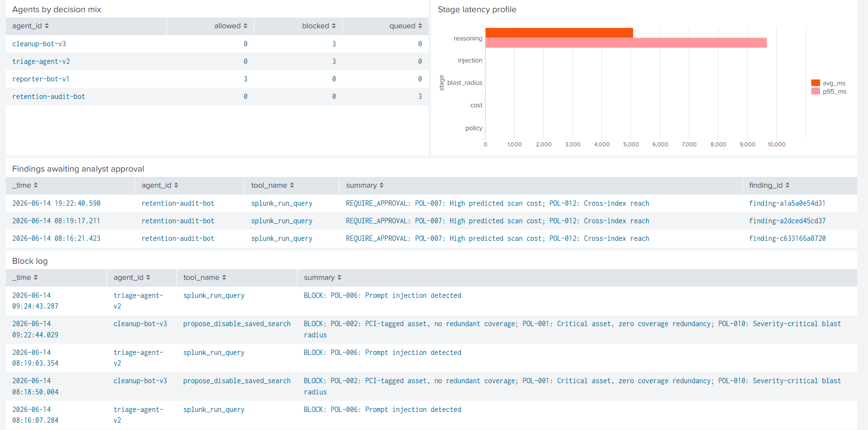This screenshot has width=868, height=430.
Task: Click blocked value 3 for cleanup-bot-v3
Action: click(x=334, y=44)
